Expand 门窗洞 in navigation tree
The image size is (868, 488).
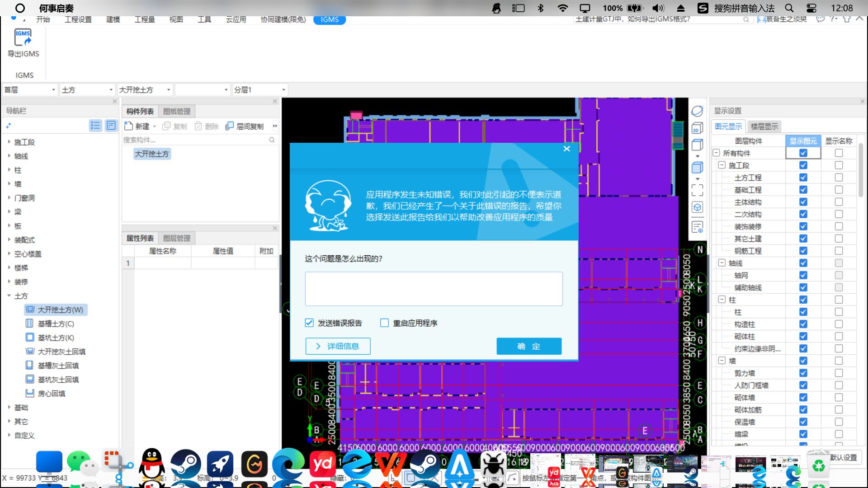coord(9,197)
